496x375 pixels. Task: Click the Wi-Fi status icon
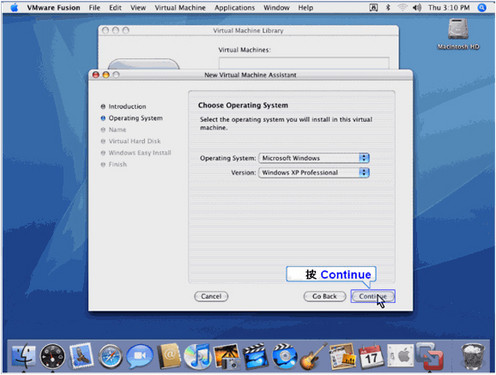click(403, 7)
